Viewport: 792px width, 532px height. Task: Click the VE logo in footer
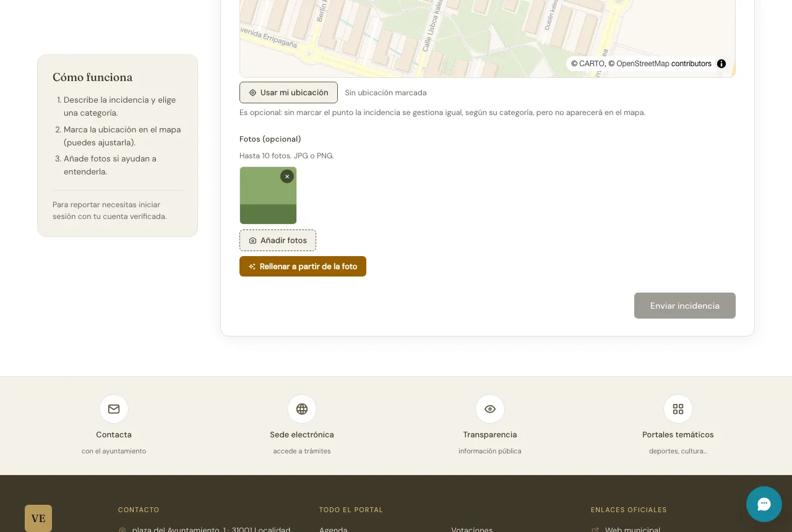tap(38, 518)
